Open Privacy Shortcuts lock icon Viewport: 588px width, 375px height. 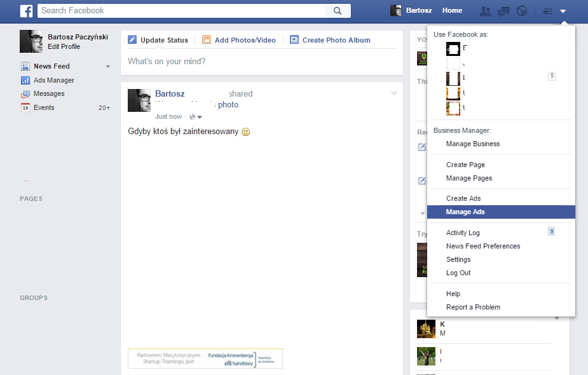click(x=547, y=11)
